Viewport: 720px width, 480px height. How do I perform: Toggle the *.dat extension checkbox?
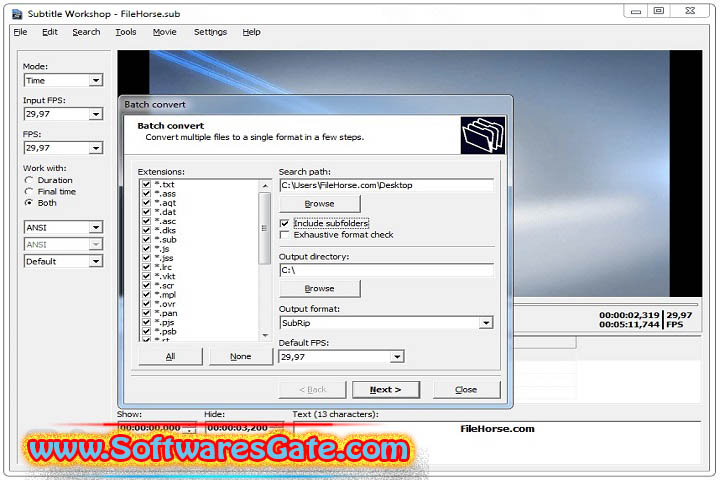pos(146,212)
